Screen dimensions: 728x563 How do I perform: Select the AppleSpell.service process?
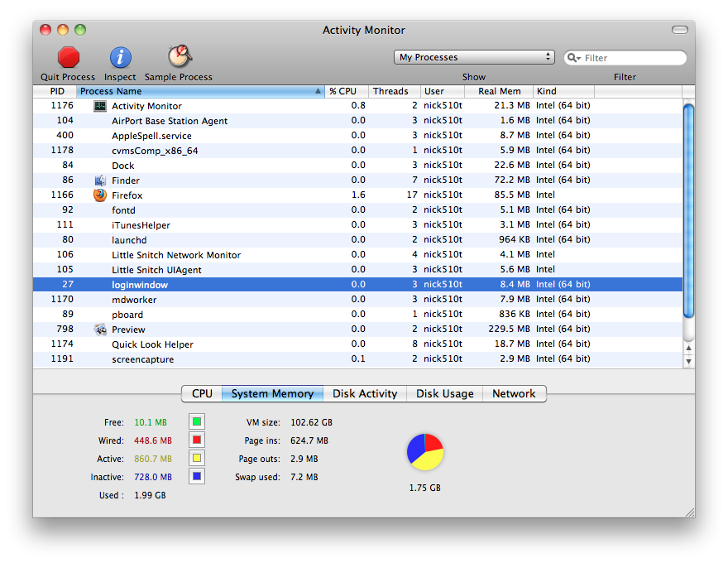357,136
